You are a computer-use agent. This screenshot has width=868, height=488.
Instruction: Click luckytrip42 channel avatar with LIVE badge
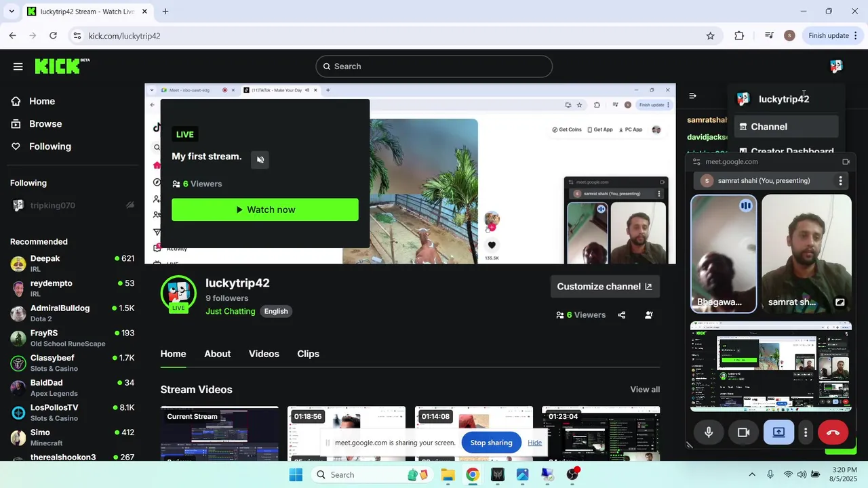coord(178,293)
